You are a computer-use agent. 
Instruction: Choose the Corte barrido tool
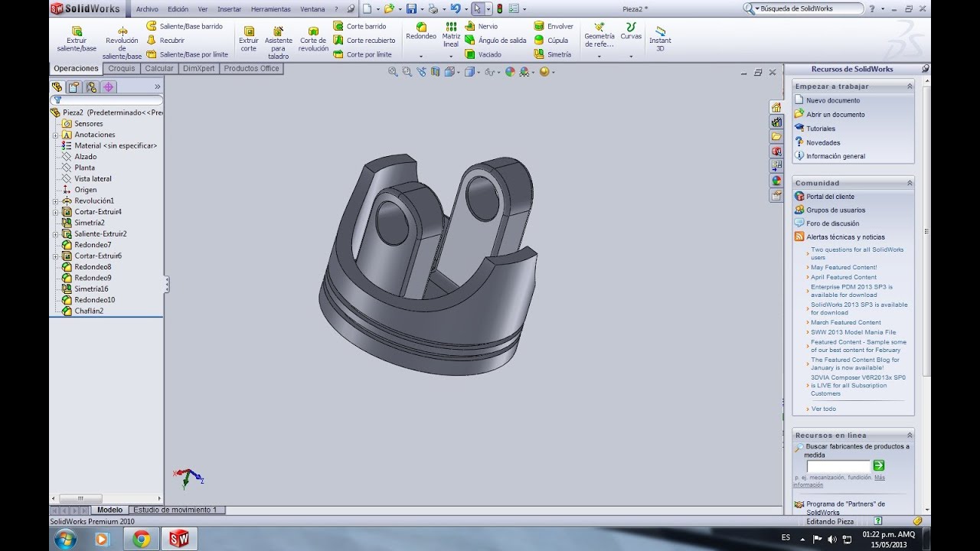(360, 26)
